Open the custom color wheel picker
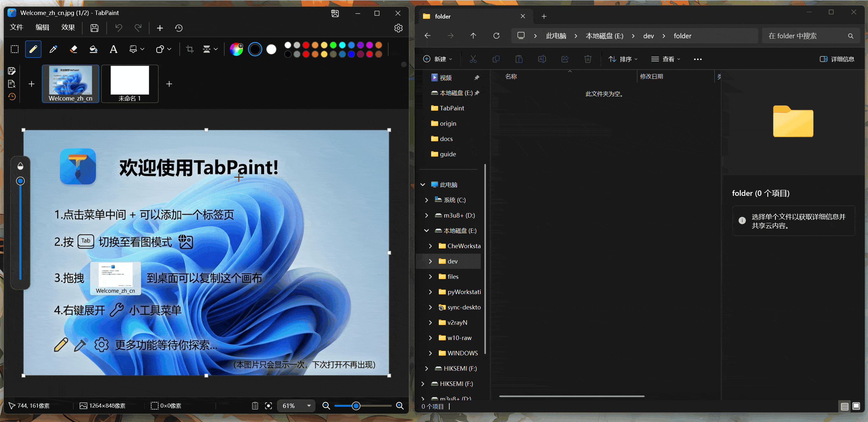The width and height of the screenshot is (868, 422). [x=236, y=49]
